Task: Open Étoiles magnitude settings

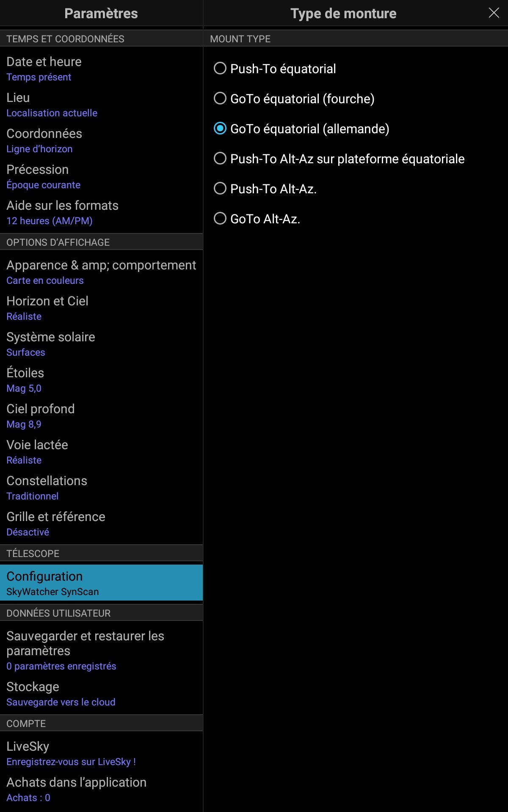Action: (x=102, y=380)
